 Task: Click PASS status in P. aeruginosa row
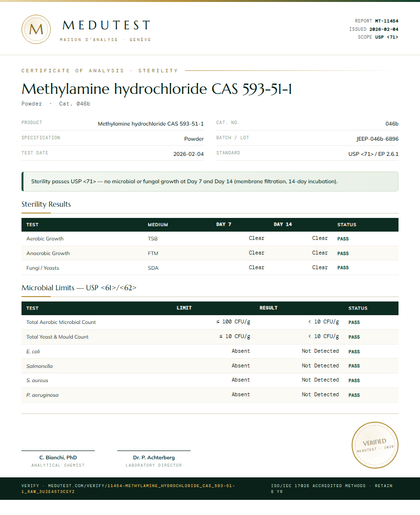tap(354, 395)
